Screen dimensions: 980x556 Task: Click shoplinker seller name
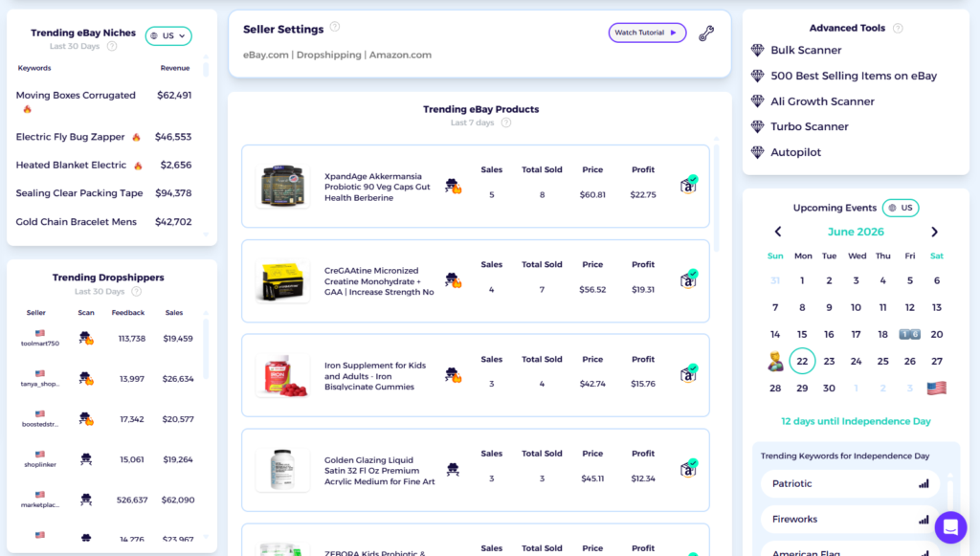click(40, 464)
